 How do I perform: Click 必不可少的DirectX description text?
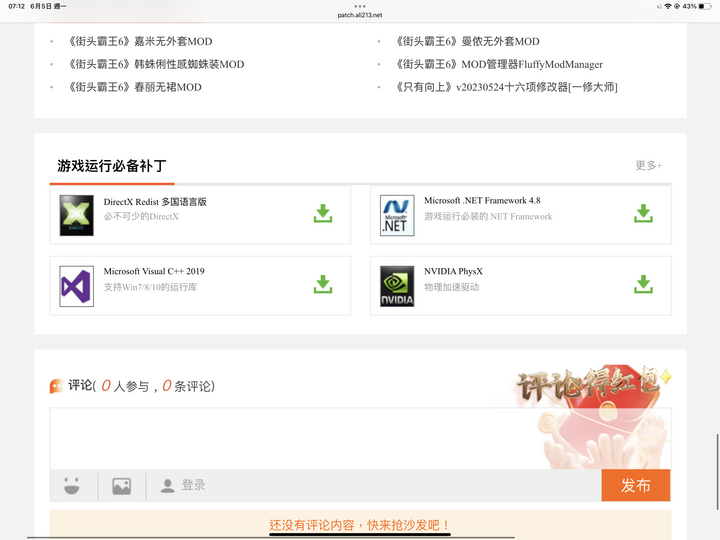click(x=141, y=216)
